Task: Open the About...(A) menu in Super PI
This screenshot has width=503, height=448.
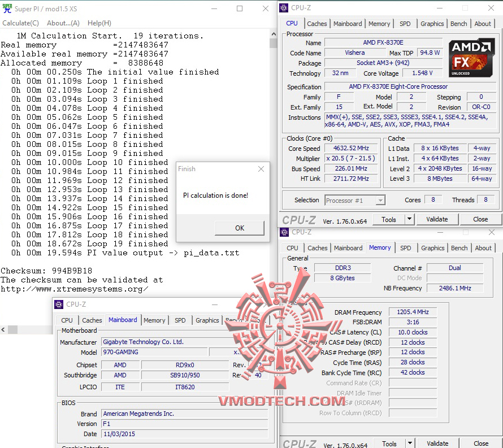Action: pos(63,23)
